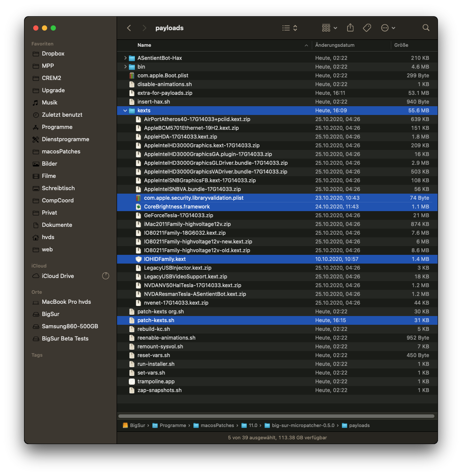Click the search magnifier icon
This screenshot has height=476, width=462.
point(426,28)
